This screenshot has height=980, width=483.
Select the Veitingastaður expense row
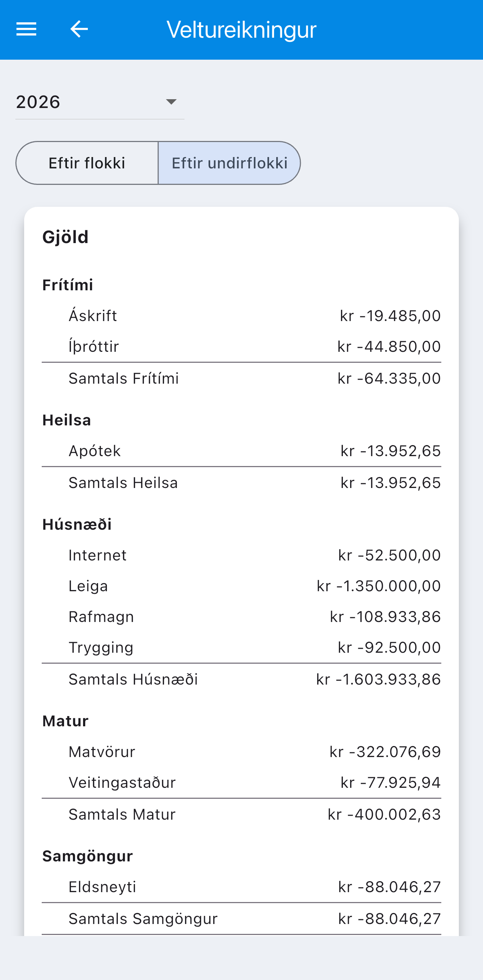241,783
